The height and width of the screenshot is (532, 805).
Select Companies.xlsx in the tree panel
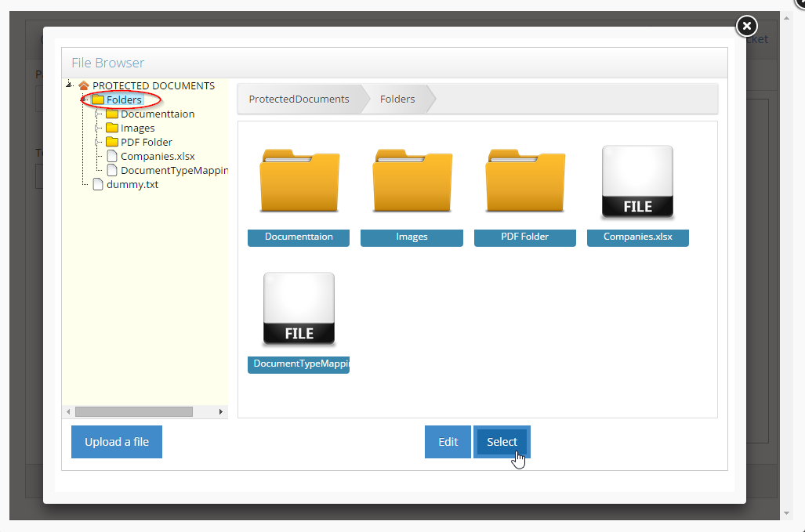tap(157, 156)
